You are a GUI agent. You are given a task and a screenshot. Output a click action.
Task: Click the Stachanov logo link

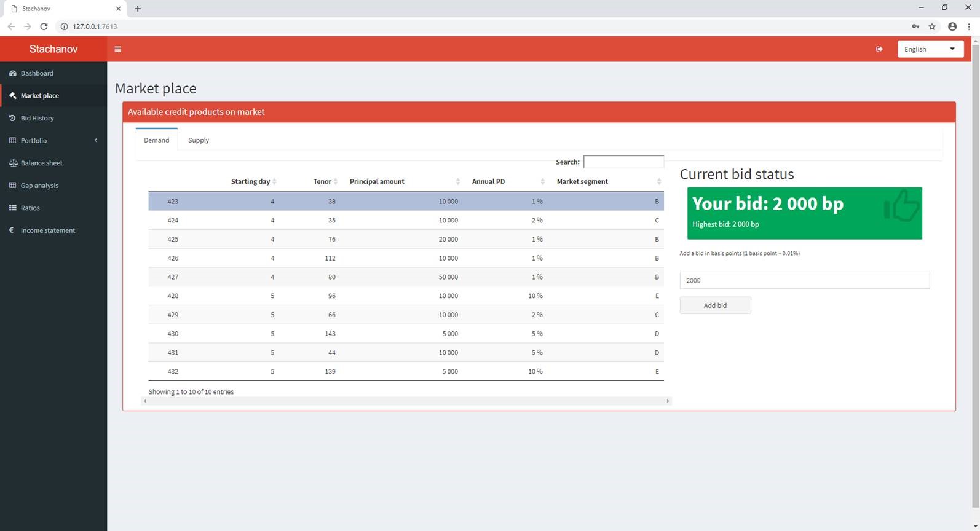coord(53,49)
